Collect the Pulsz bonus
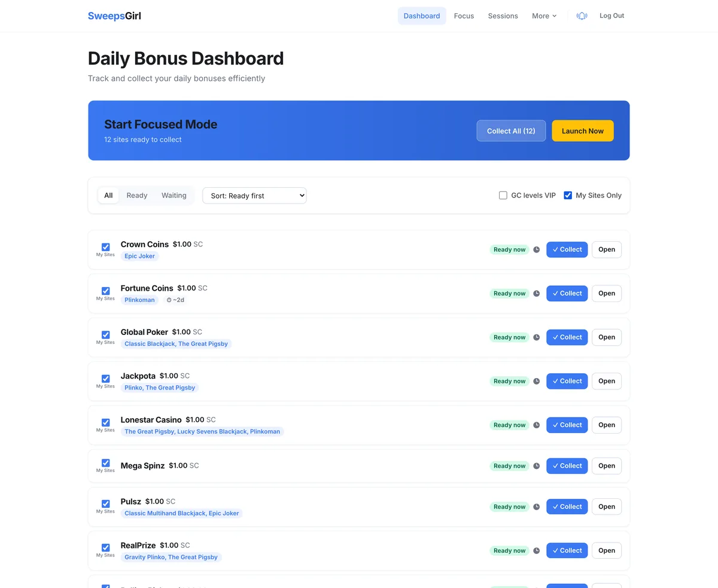The image size is (718, 588). point(567,507)
